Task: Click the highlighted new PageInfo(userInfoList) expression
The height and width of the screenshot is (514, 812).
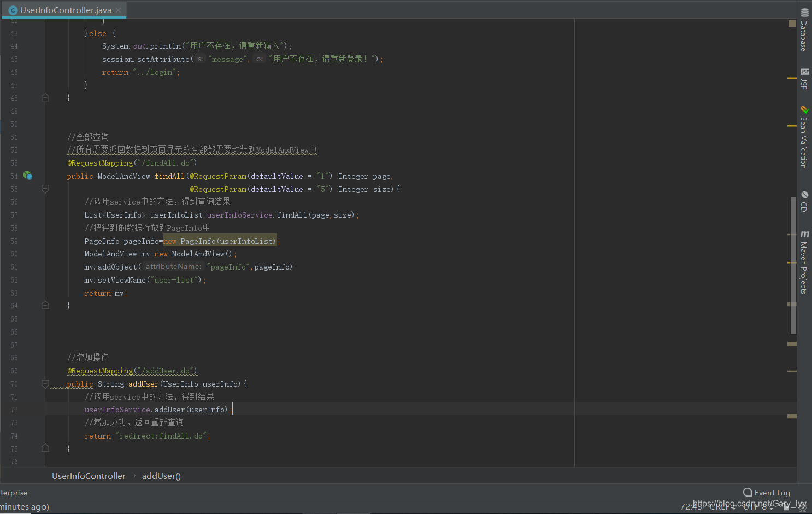Action: pyautogui.click(x=220, y=241)
